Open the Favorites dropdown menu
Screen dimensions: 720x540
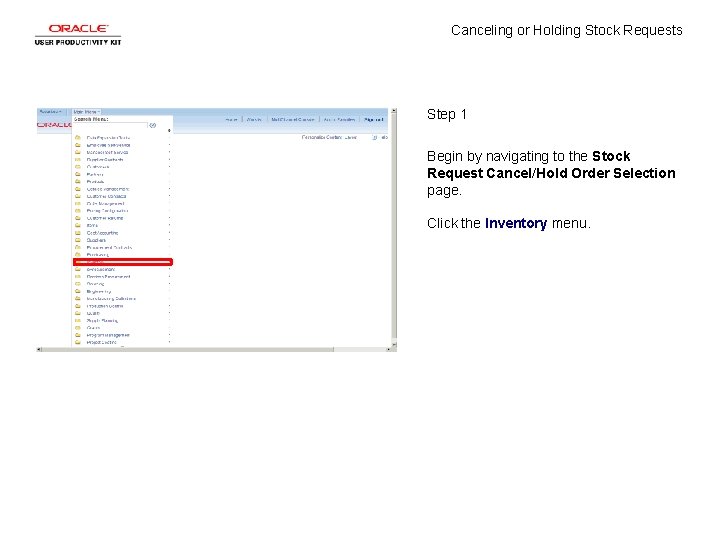point(51,112)
